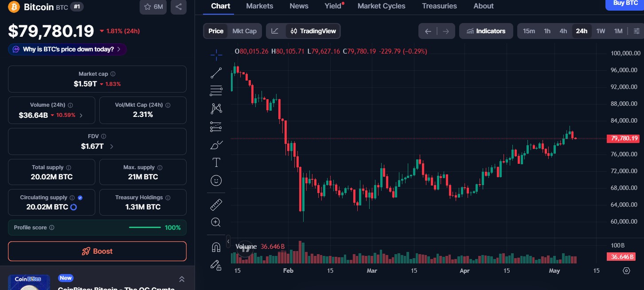Screen dimensions: 644x290
Task: Click the $1.31M BTC Treasury Holdings value
Action: tap(143, 207)
